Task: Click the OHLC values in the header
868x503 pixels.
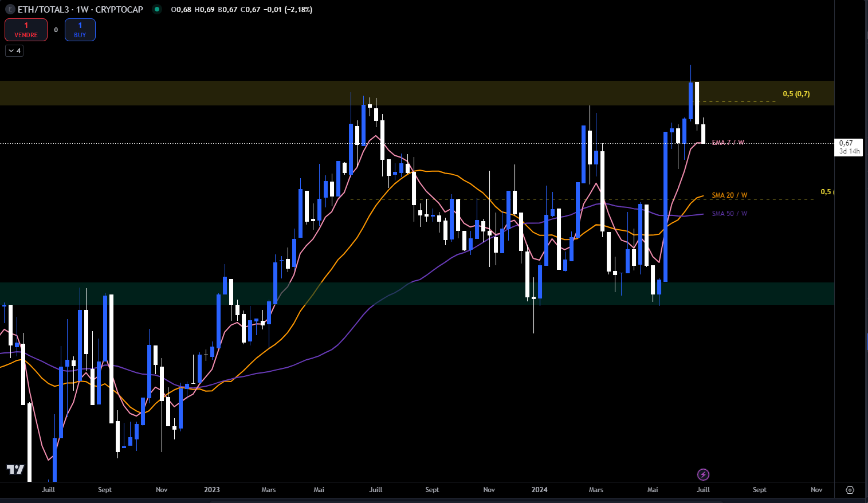Action: pos(241,10)
